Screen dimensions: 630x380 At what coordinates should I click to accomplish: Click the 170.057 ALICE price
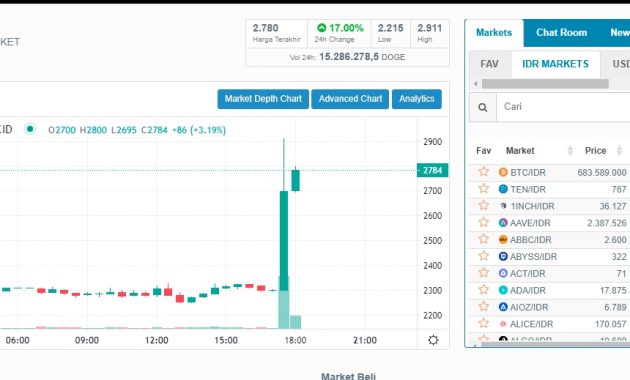tap(611, 324)
